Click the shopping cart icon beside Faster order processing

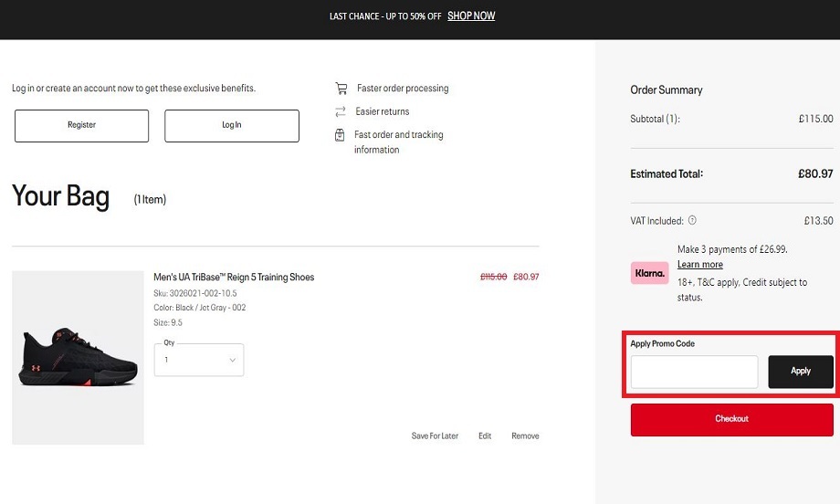pos(341,89)
